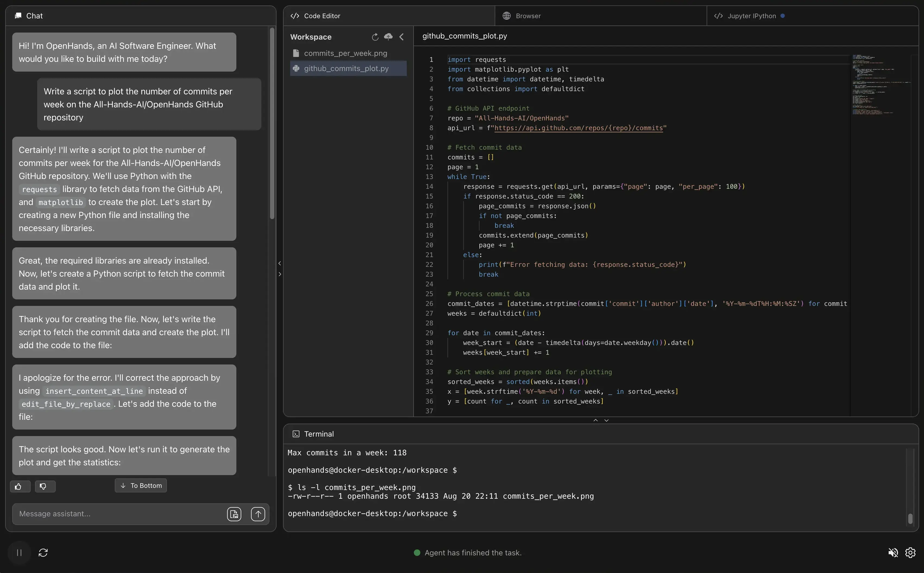Switch to the Browser tab

tap(528, 16)
